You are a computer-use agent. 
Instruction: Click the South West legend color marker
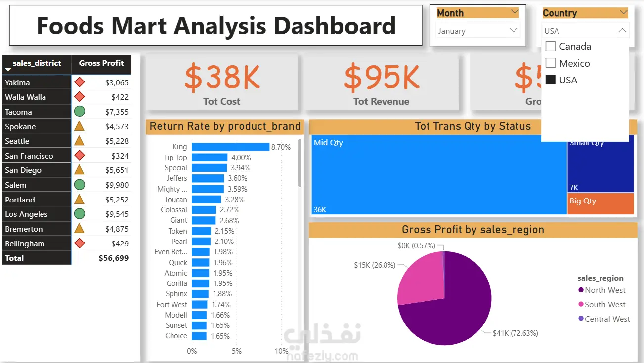pos(581,304)
